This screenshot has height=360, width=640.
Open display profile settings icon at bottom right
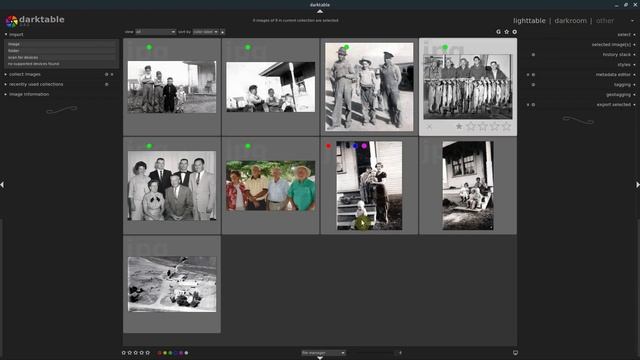point(516,353)
